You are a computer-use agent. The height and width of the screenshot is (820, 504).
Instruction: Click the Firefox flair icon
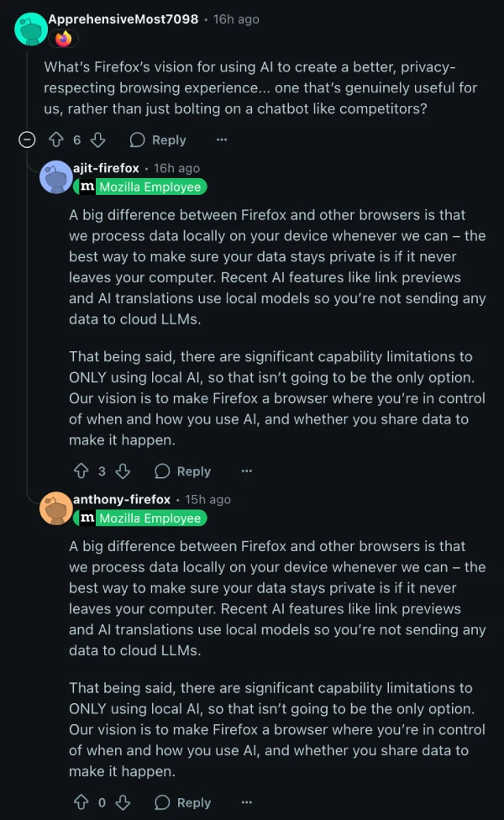click(x=64, y=39)
